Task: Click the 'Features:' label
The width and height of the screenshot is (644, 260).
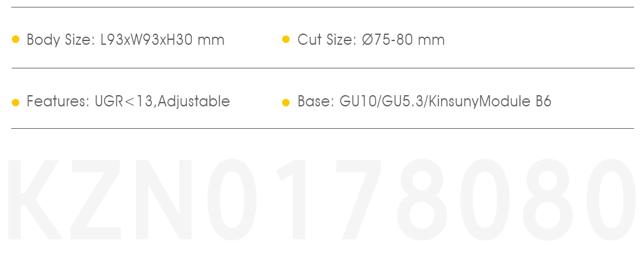Action: pos(59,101)
